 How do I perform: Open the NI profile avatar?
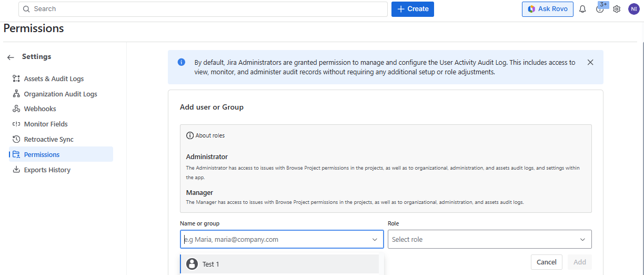pos(634,9)
